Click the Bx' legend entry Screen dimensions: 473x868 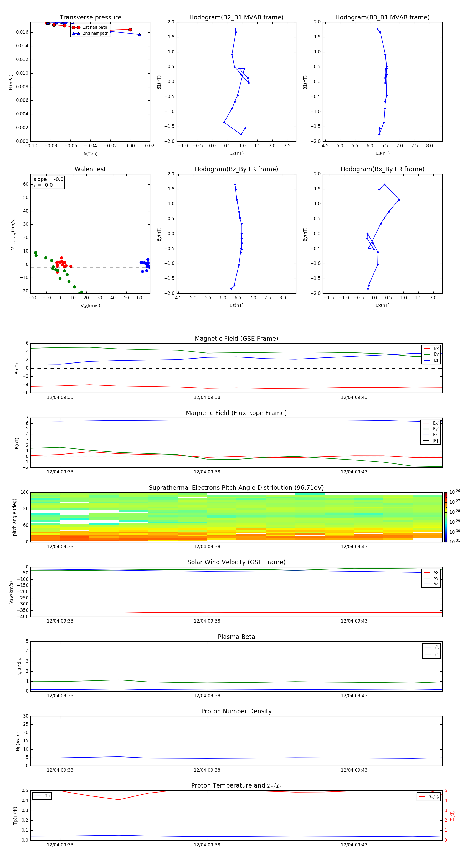431,423
